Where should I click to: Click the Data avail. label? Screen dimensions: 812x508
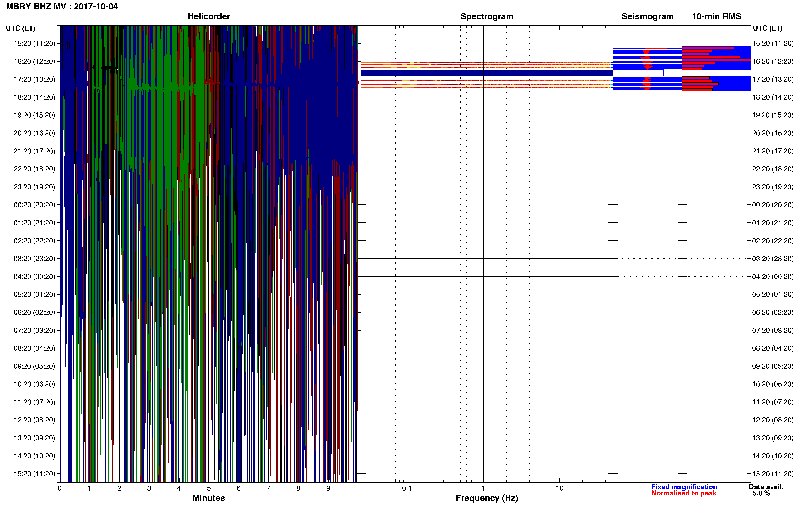(x=766, y=487)
